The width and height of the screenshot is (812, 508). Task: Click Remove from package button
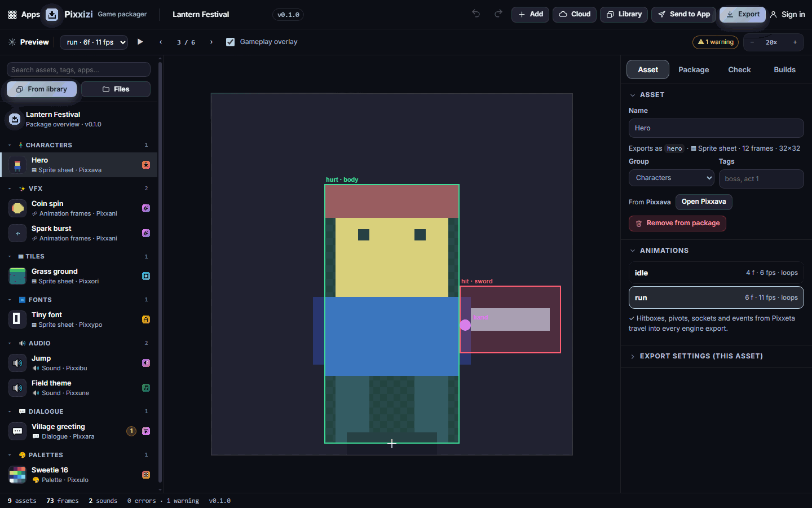(677, 224)
